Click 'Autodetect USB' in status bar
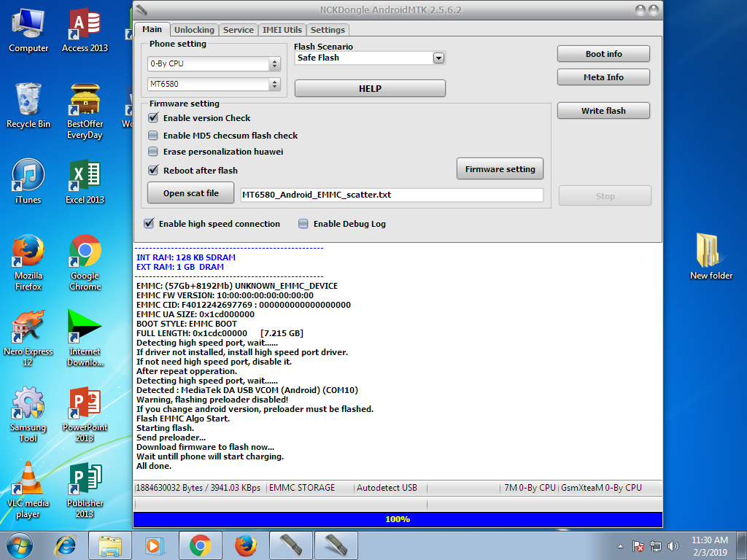The width and height of the screenshot is (747, 560). coord(387,488)
